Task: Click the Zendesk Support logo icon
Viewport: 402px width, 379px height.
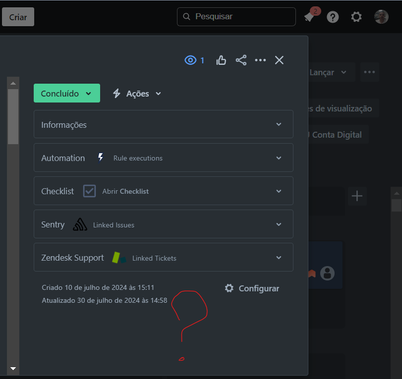Action: click(x=119, y=258)
